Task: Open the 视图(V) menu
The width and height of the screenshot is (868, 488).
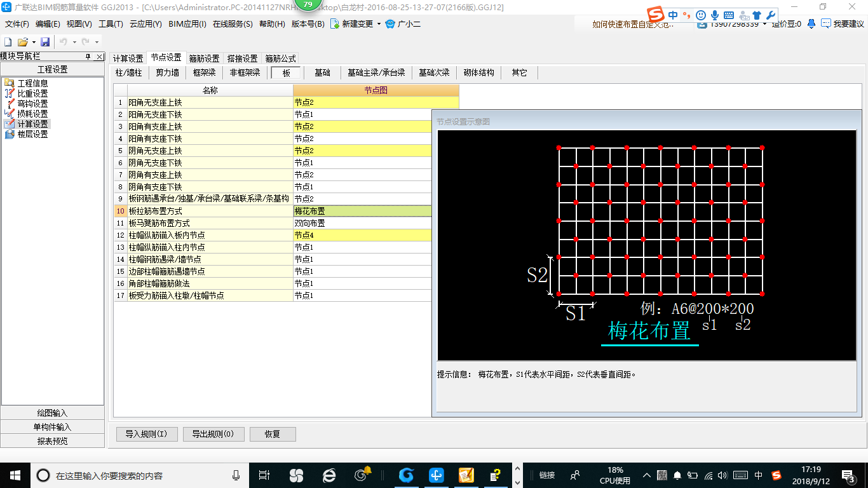Action: coord(79,24)
